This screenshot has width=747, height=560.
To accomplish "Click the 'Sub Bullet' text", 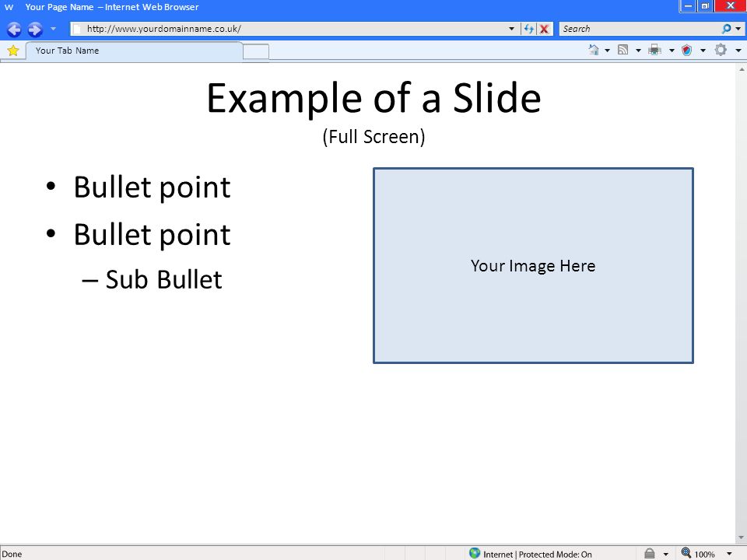I will tap(163, 279).
